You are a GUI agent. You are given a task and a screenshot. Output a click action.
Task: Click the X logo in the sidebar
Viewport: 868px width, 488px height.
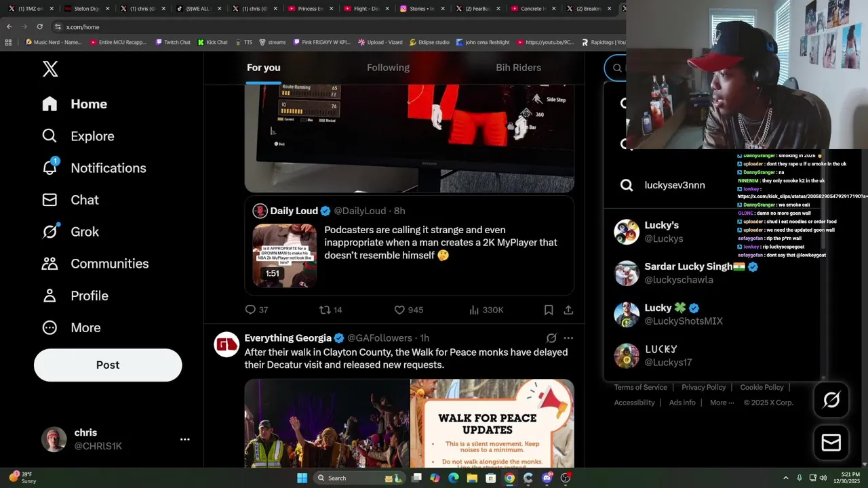point(50,68)
